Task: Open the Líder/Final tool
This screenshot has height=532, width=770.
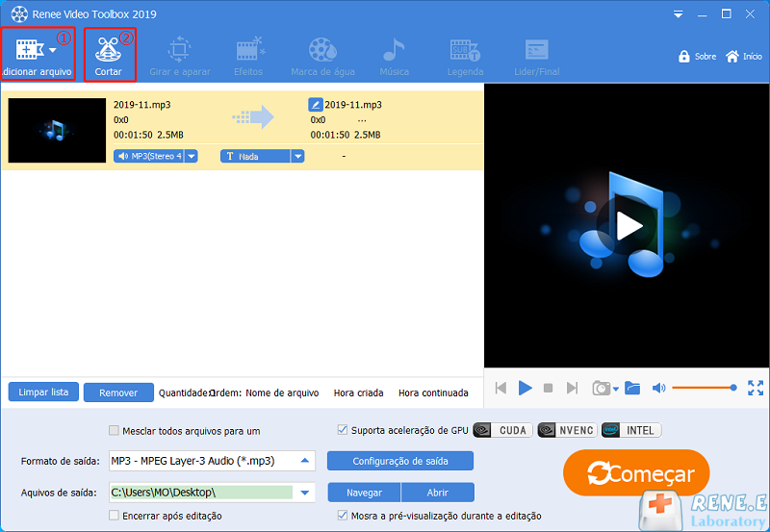Action: tap(537, 57)
